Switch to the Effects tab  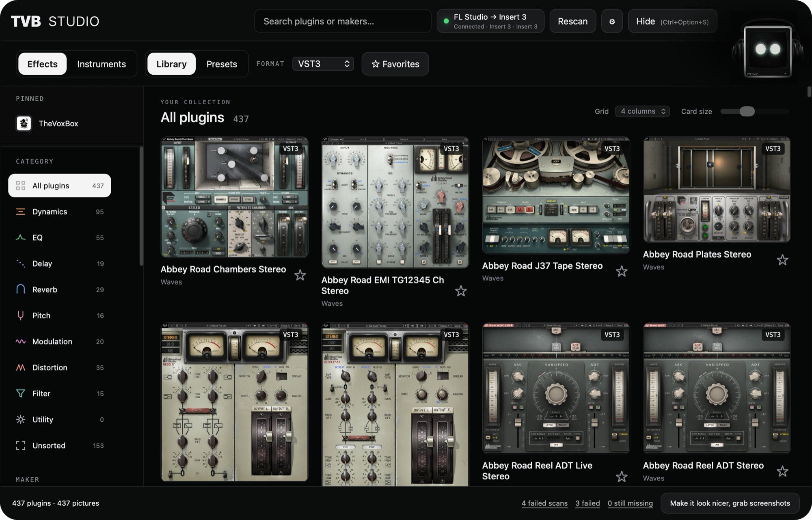click(x=42, y=64)
